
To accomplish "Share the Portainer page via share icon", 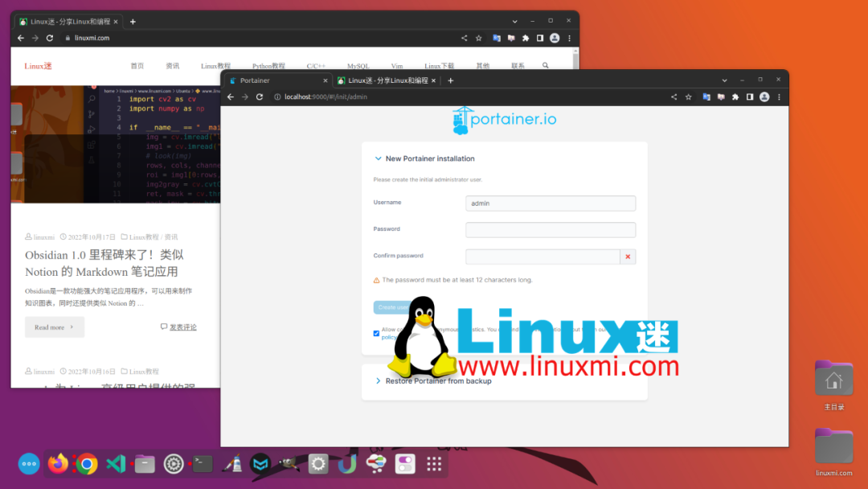I will click(x=674, y=97).
